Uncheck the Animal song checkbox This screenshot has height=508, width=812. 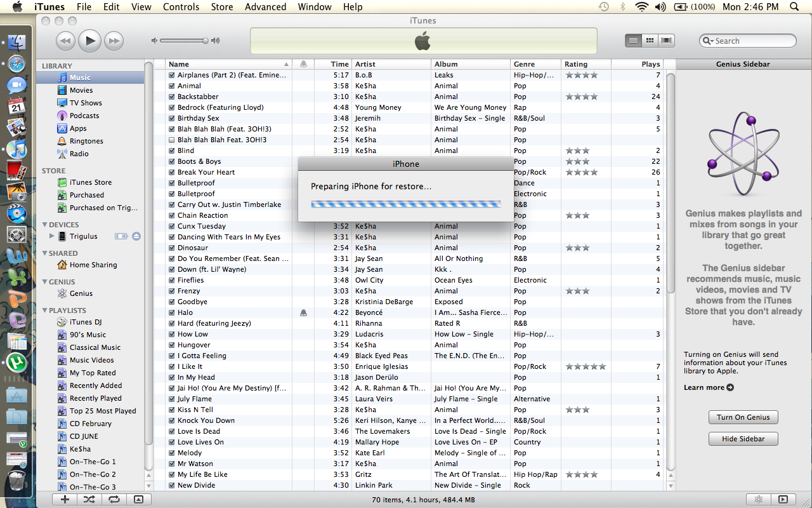point(172,86)
